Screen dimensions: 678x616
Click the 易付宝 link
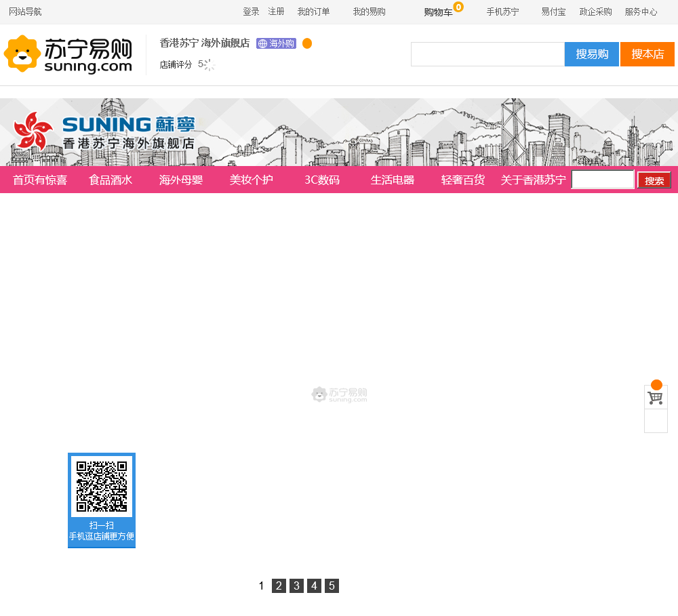pos(553,12)
